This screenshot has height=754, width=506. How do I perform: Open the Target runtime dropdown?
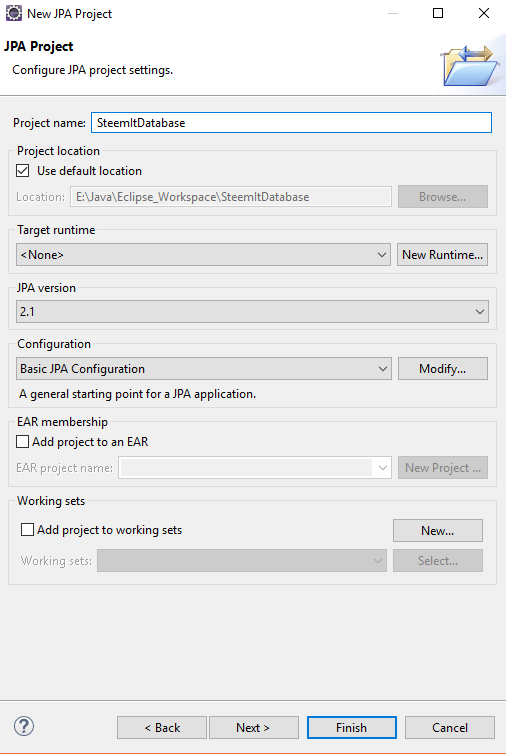pyautogui.click(x=203, y=254)
